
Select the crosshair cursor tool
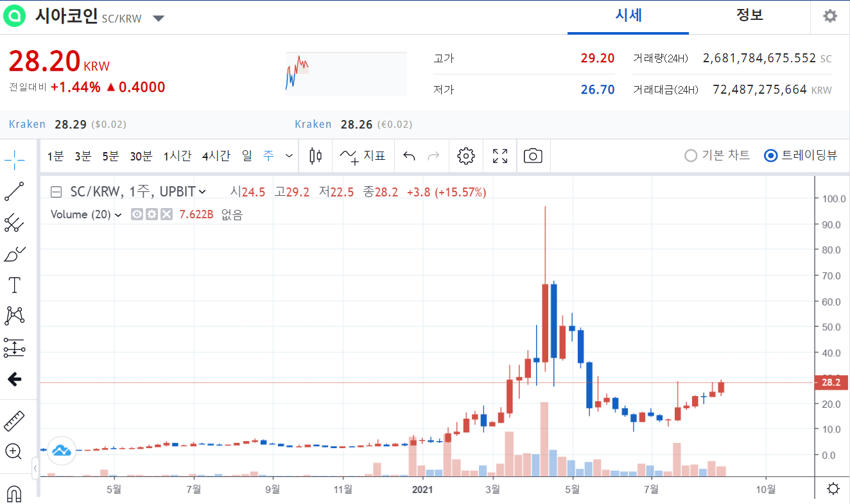(x=14, y=160)
